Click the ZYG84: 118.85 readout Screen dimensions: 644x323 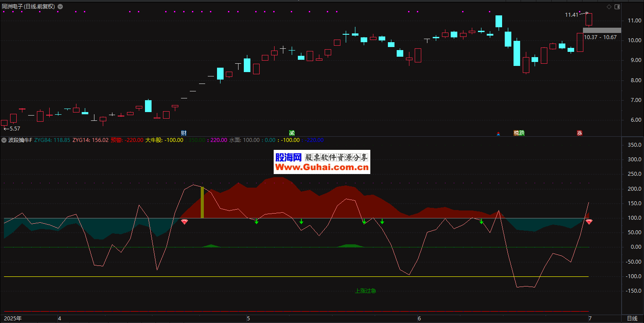[52, 140]
